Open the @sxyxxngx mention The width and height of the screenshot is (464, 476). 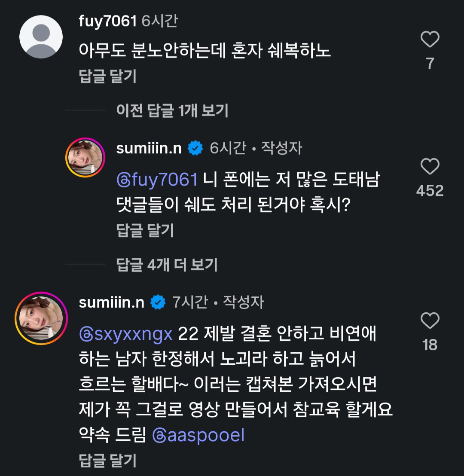coord(126,334)
